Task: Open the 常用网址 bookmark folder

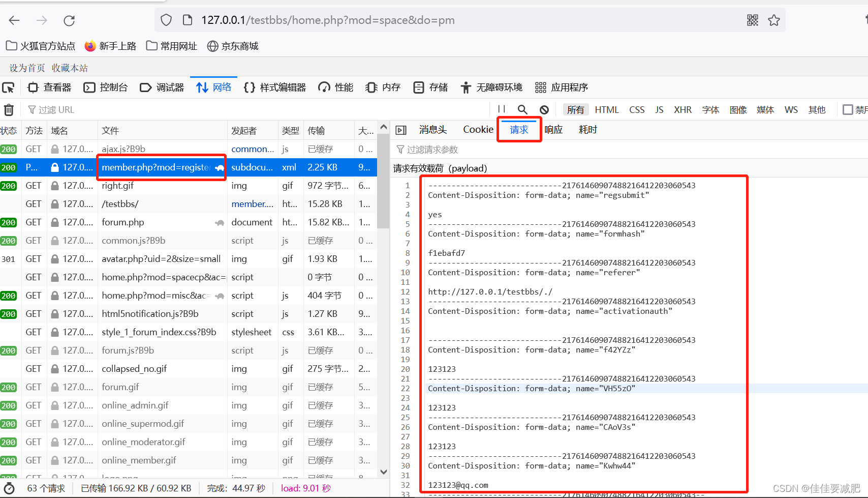Action: click(172, 46)
